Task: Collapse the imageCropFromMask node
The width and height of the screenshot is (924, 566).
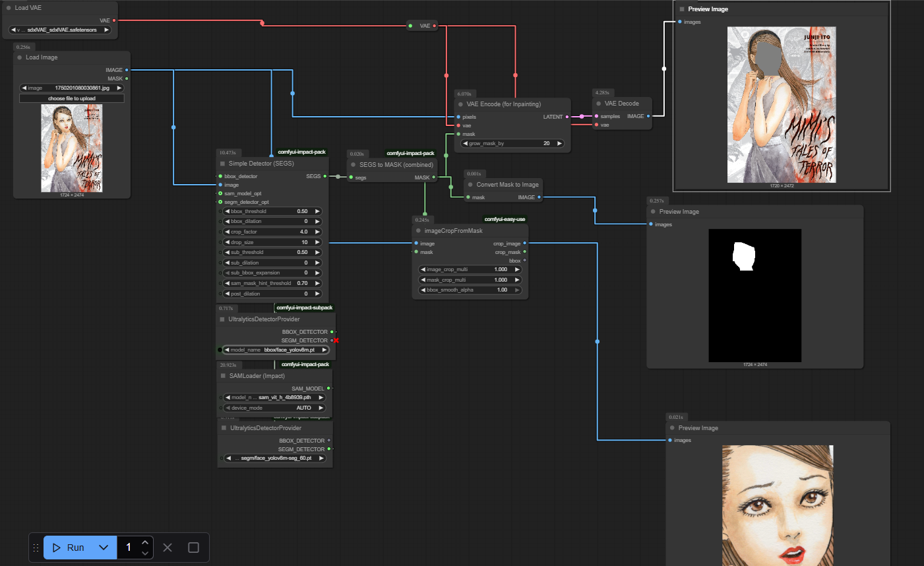Action: tap(419, 231)
